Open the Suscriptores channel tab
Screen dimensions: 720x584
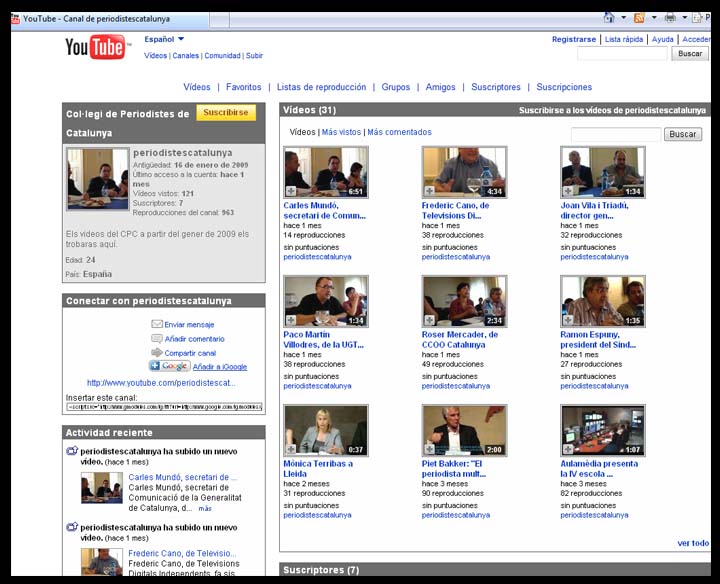coord(496,87)
